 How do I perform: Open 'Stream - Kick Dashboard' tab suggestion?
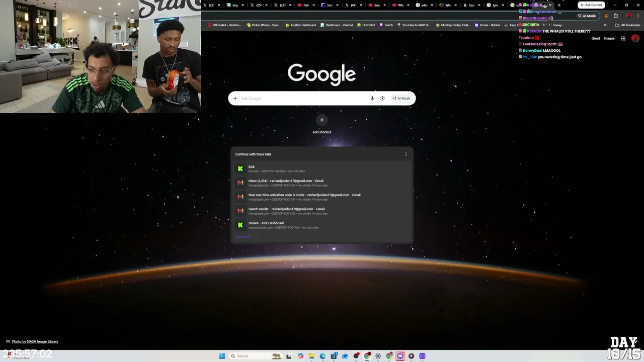click(321, 225)
